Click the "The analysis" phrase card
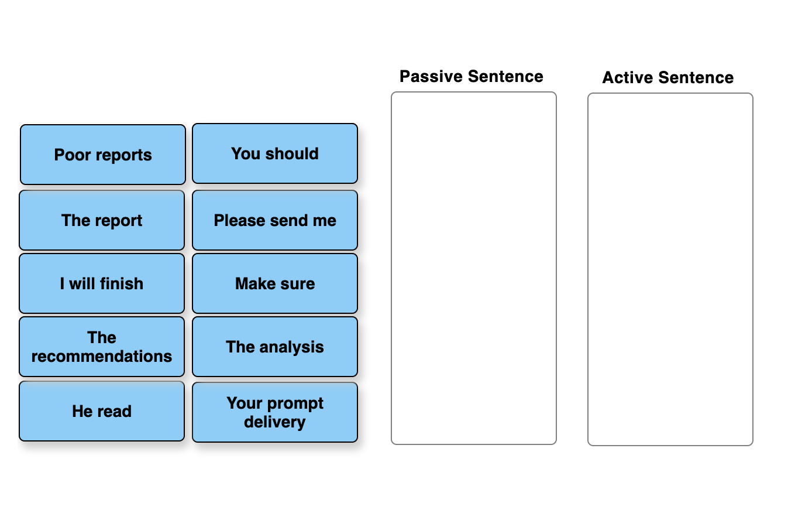 point(274,347)
